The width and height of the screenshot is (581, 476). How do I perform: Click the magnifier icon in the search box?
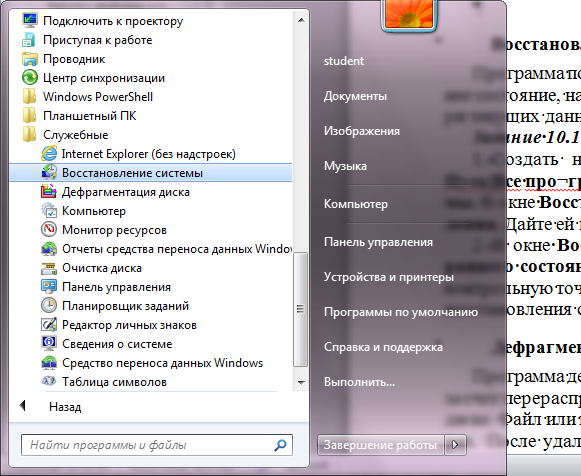pyautogui.click(x=280, y=445)
